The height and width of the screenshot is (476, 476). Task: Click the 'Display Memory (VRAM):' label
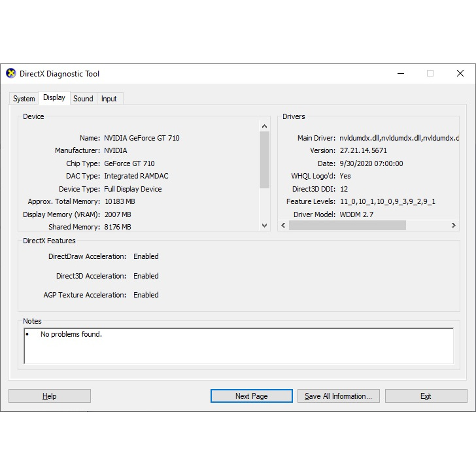tap(61, 214)
